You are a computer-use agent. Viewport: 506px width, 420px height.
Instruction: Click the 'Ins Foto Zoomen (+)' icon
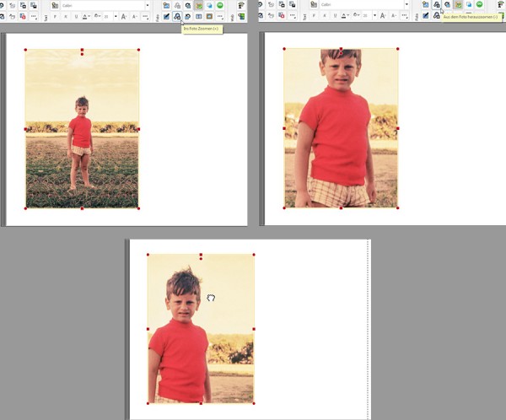[x=177, y=16]
